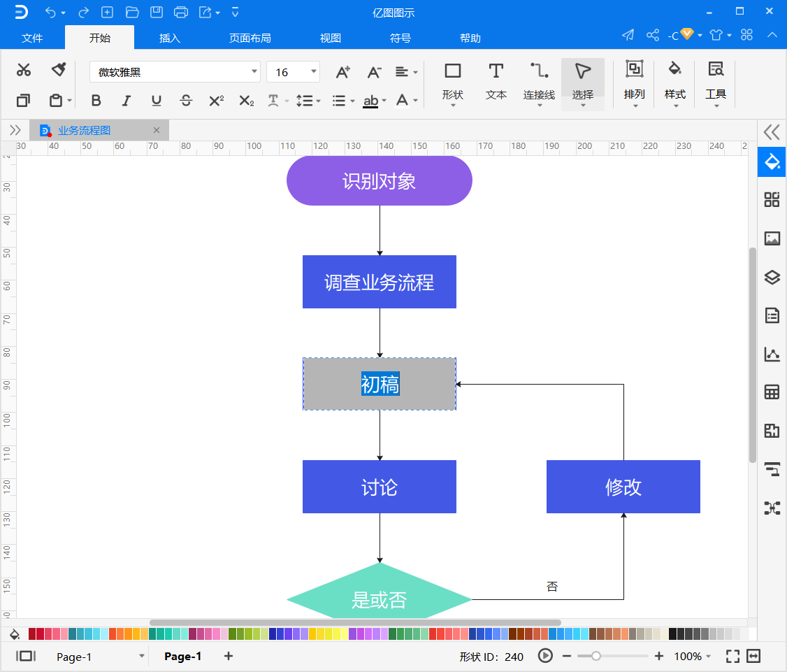Open the font color A dropdown
Screen dimensions: 787x672
pos(407,101)
